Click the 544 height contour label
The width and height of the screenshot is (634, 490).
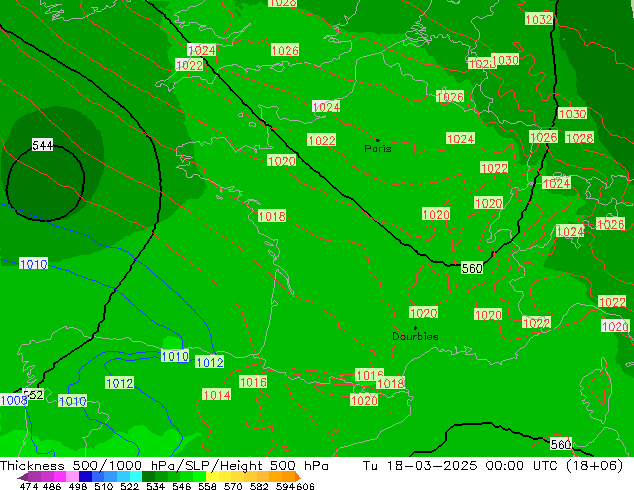pyautogui.click(x=42, y=145)
